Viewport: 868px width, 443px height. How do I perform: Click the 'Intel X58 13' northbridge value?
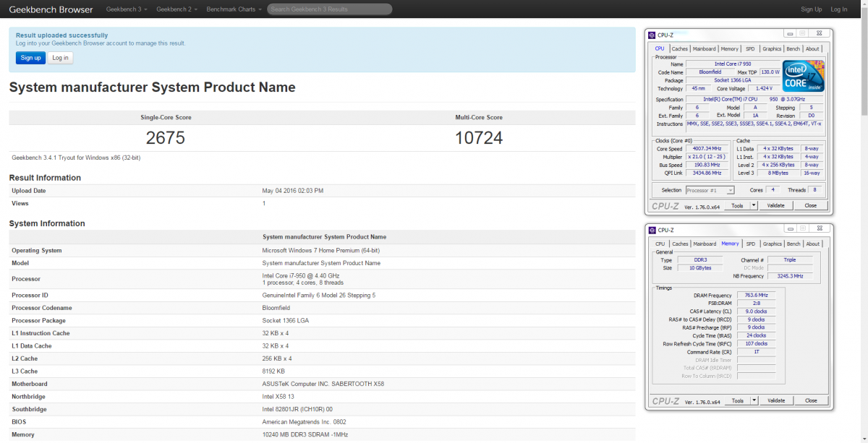point(278,396)
